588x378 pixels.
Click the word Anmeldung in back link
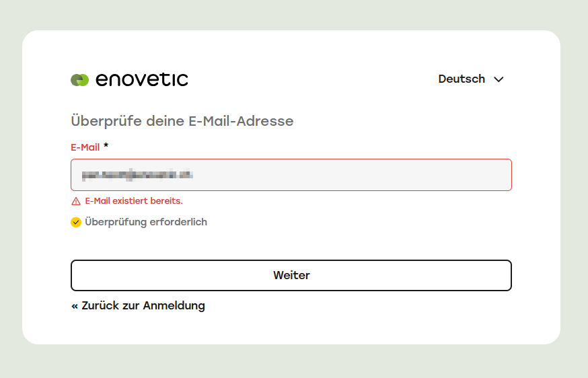point(174,305)
